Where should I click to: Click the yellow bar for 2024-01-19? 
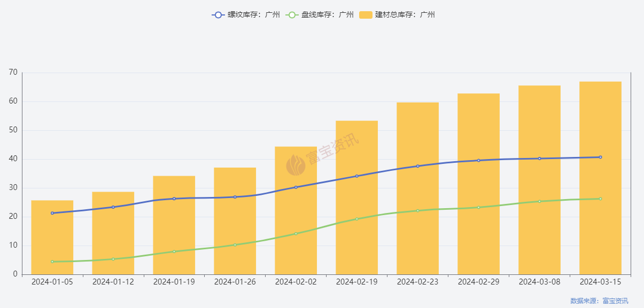(x=174, y=225)
